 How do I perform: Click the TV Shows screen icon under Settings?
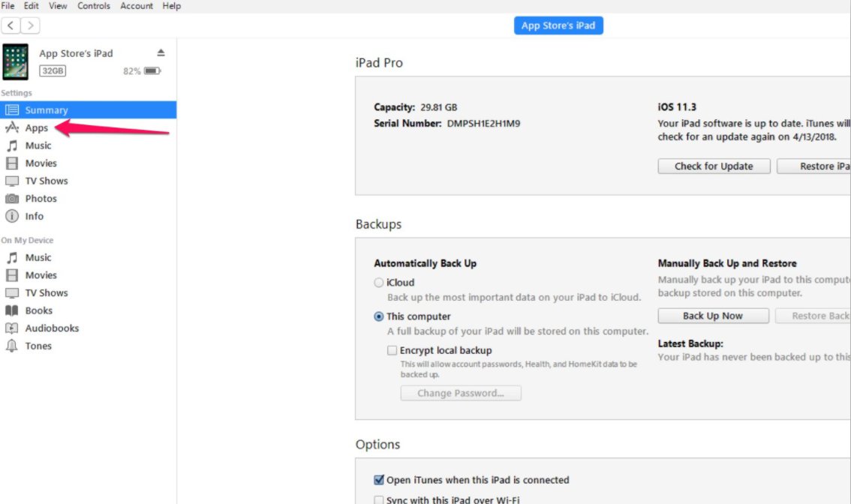click(x=12, y=181)
